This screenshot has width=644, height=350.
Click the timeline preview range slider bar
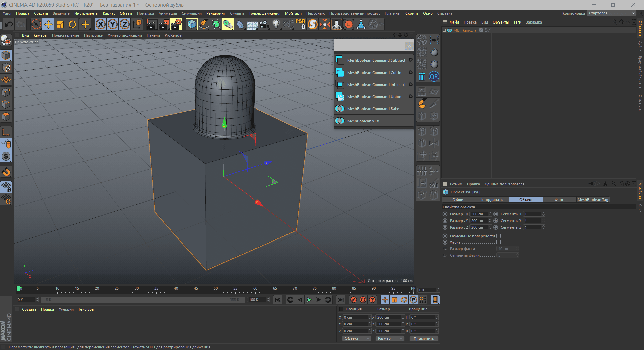143,300
